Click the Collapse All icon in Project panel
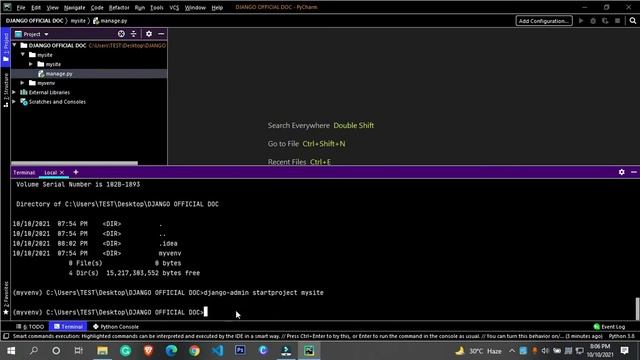Image resolution: width=640 pixels, height=360 pixels. click(133, 34)
